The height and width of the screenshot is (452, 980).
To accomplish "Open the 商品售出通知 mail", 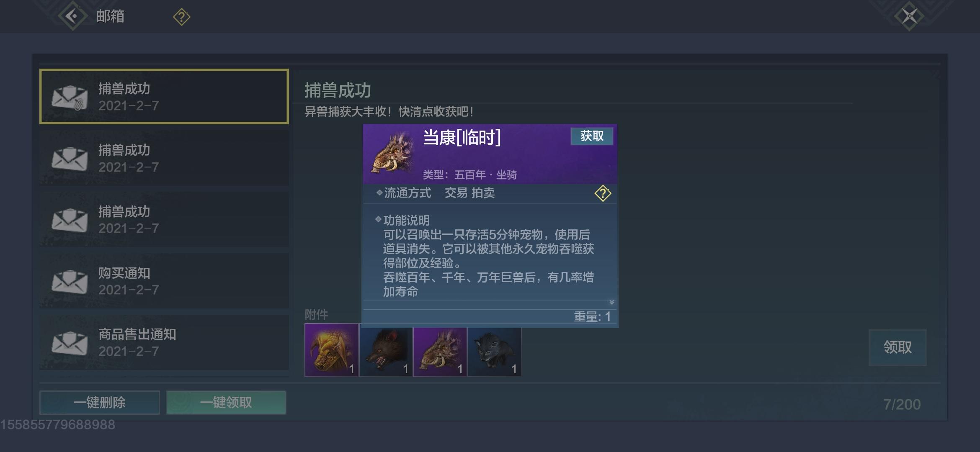I will (164, 342).
